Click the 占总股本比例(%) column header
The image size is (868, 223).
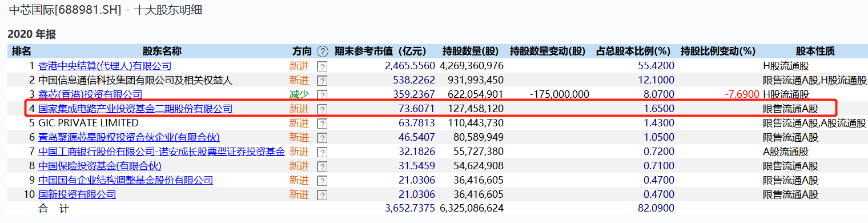click(x=633, y=51)
